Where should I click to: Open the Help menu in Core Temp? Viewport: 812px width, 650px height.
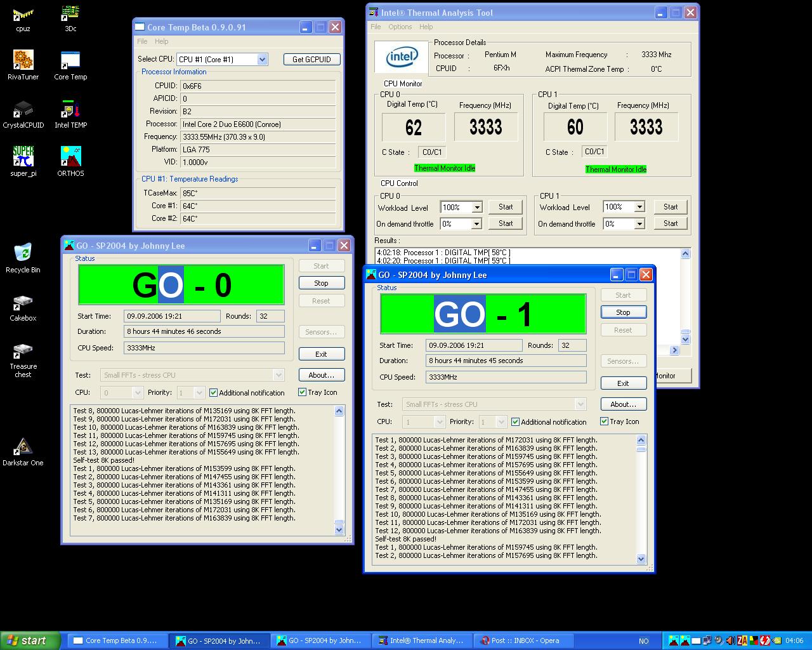[x=162, y=41]
